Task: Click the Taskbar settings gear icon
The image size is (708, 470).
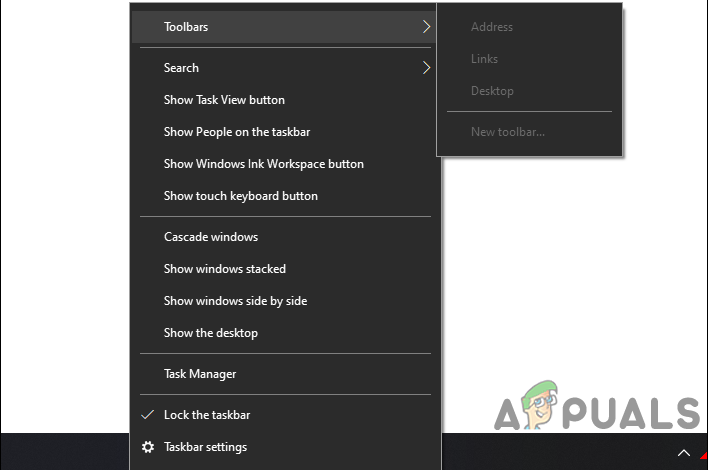Action: [148, 447]
